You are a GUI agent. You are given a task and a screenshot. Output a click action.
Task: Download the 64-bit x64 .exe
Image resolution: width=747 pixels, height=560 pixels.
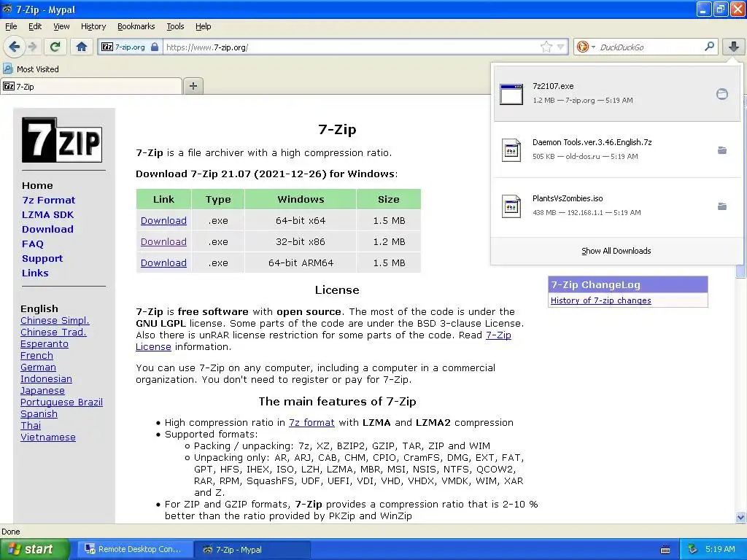pyautogui.click(x=163, y=220)
